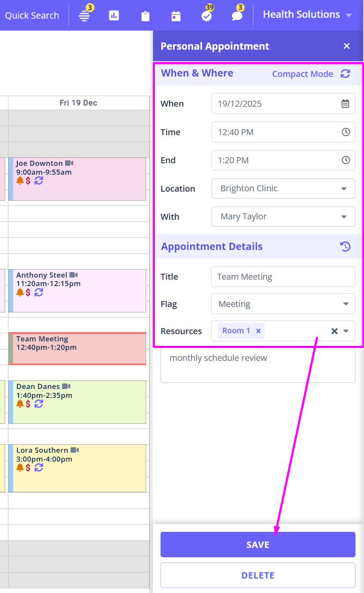Click the Title input field

283,276
